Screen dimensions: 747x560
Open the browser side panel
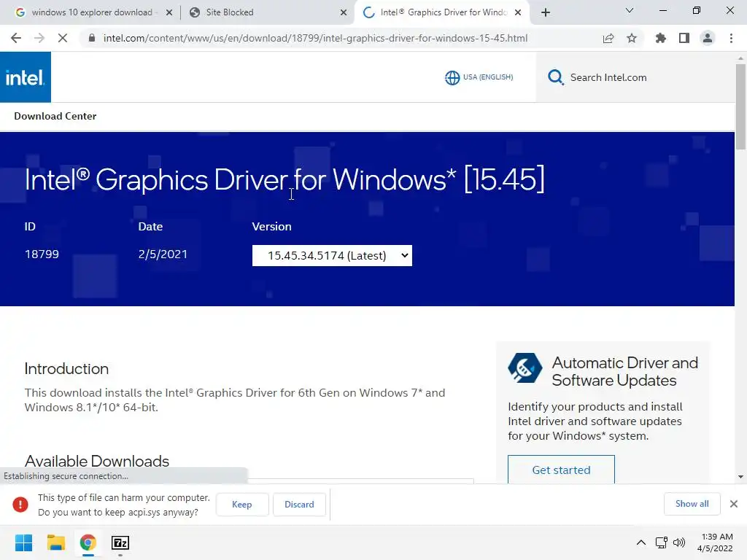[x=684, y=38]
